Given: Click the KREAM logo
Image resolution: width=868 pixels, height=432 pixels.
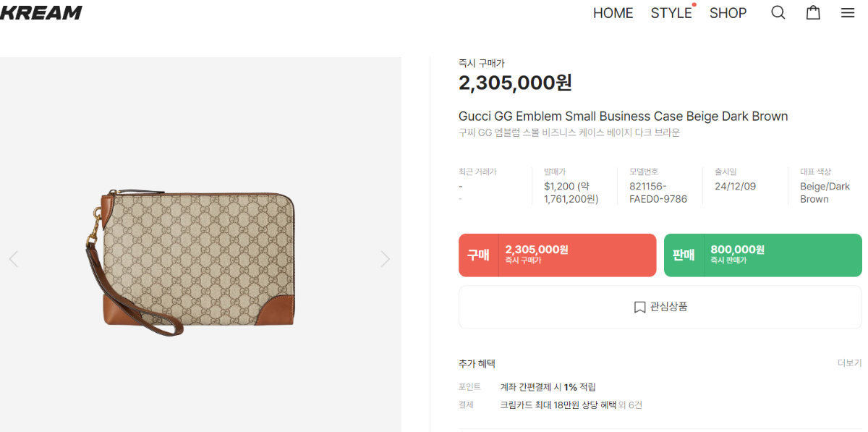Looking at the screenshot, I should [41, 12].
